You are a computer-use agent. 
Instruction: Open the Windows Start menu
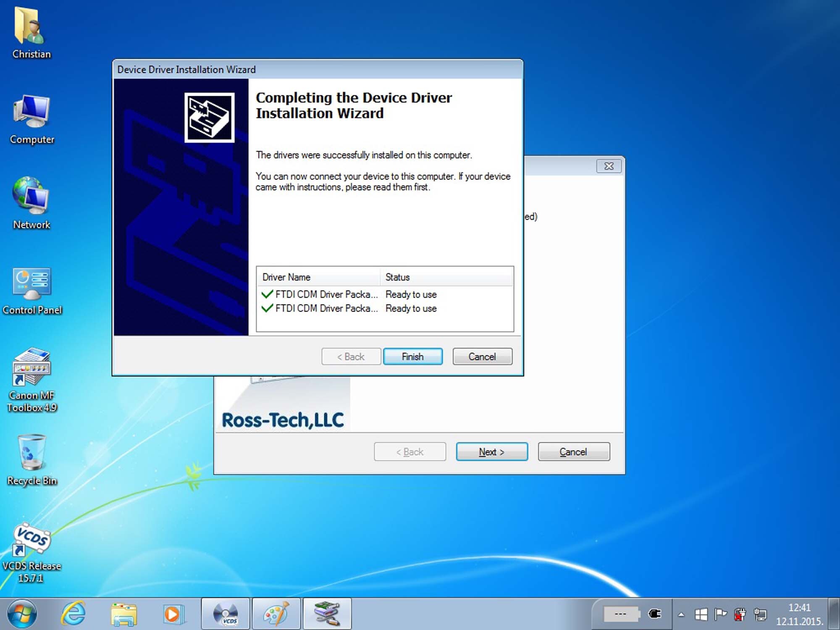point(22,614)
